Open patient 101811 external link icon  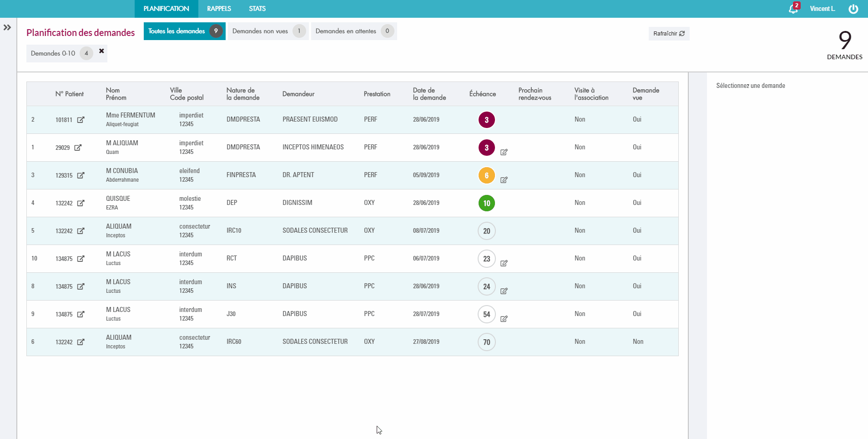[81, 120]
